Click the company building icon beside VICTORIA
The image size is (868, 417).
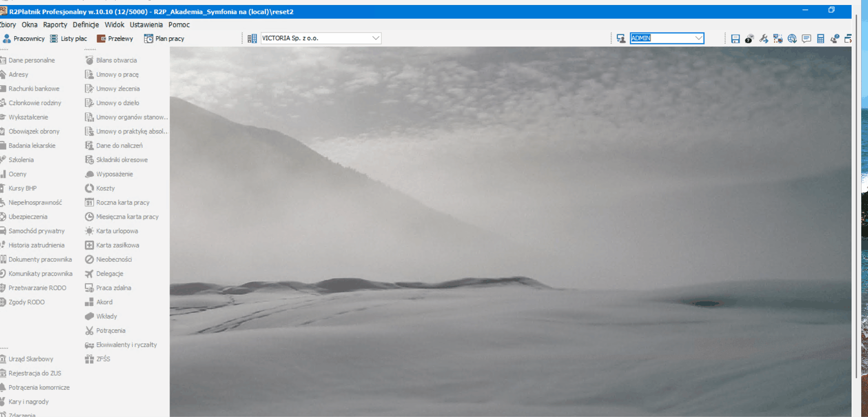pyautogui.click(x=252, y=39)
